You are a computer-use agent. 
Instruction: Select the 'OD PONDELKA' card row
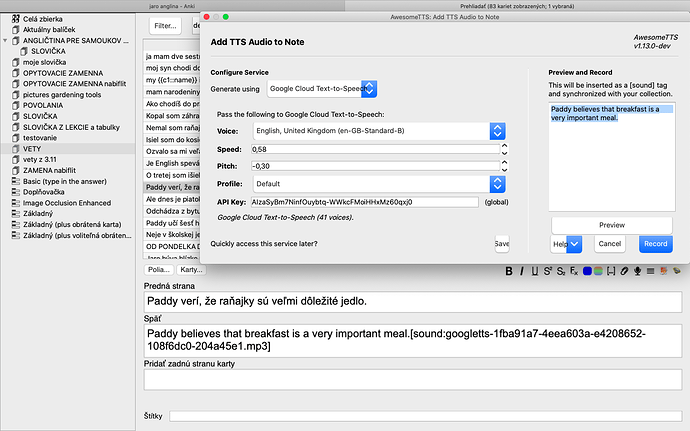pos(172,247)
